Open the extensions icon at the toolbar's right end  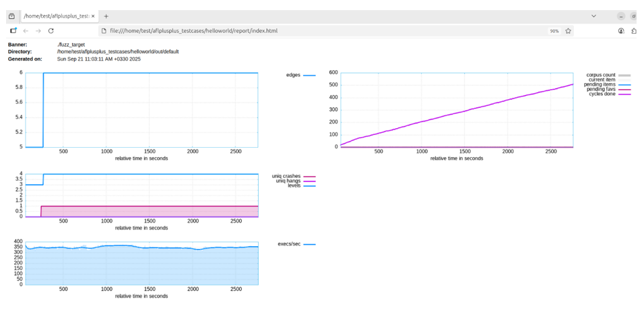(634, 31)
